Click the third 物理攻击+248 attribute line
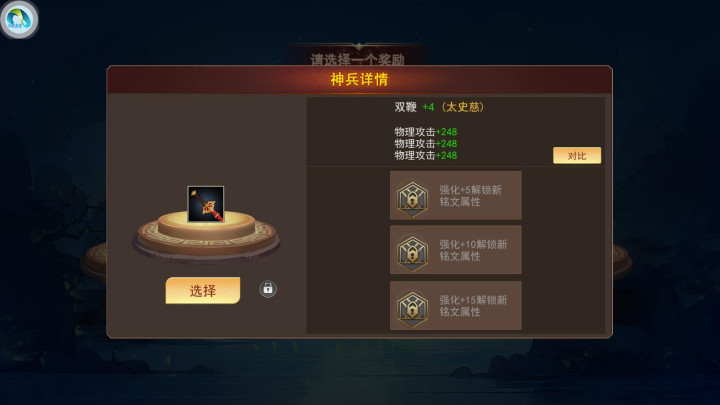Image resolution: width=720 pixels, height=405 pixels. click(425, 155)
